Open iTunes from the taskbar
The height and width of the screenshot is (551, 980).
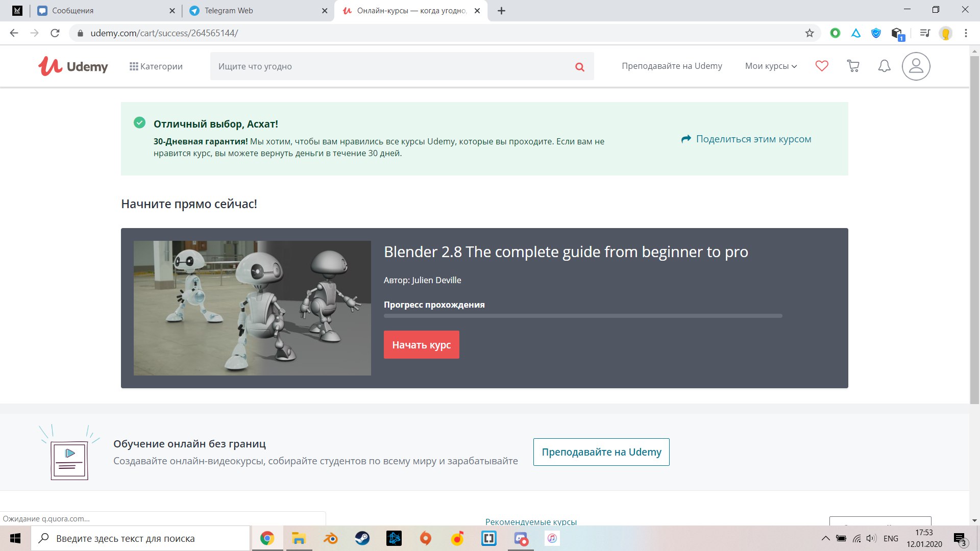coord(552,538)
